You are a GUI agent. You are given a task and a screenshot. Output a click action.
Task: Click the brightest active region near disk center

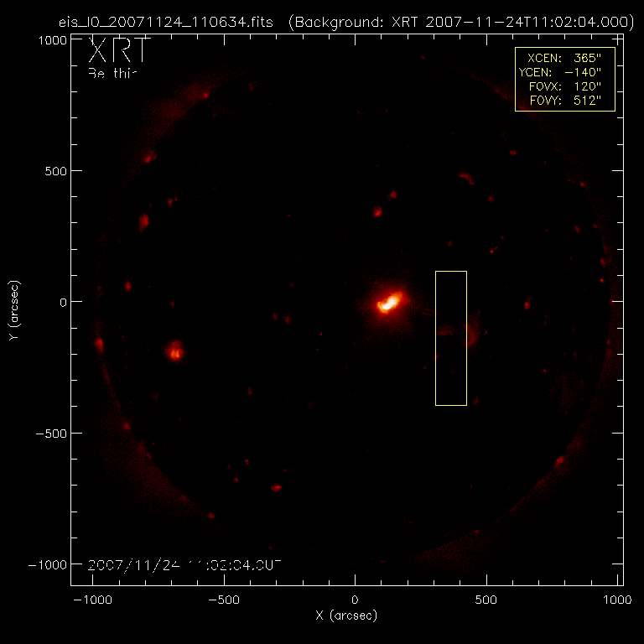(390, 302)
